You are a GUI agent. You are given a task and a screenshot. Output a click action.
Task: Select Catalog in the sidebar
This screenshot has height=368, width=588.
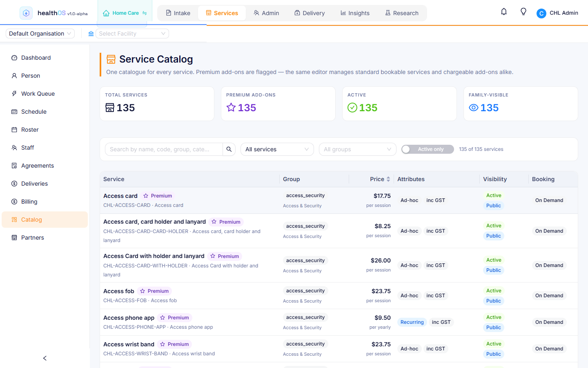(45, 220)
